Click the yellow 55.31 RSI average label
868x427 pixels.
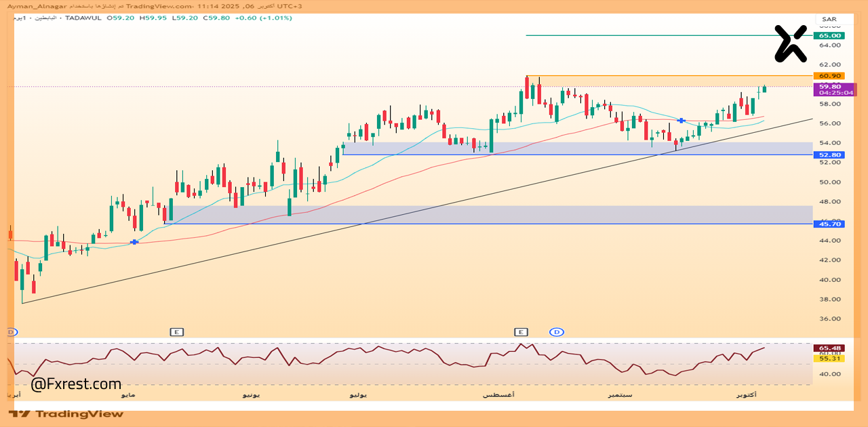(830, 359)
